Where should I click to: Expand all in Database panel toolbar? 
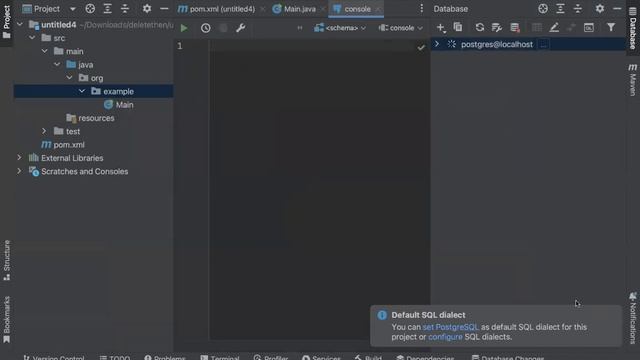[560, 9]
